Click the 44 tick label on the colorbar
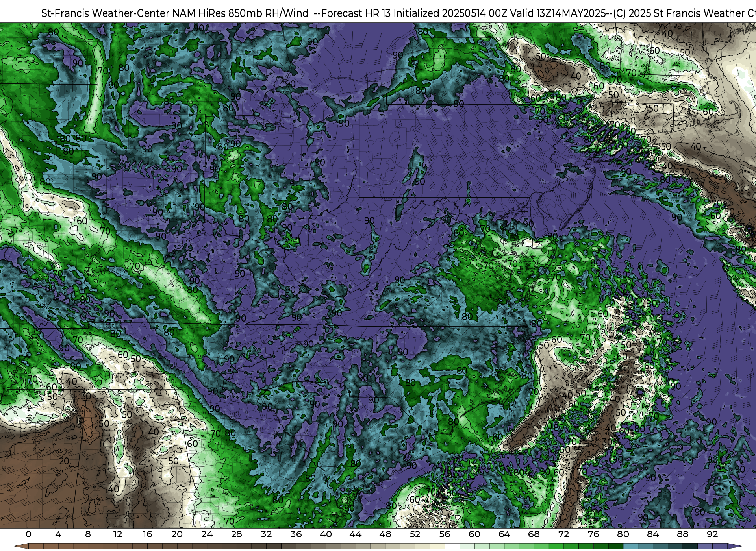Viewport: 756px width, 551px height. [356, 534]
